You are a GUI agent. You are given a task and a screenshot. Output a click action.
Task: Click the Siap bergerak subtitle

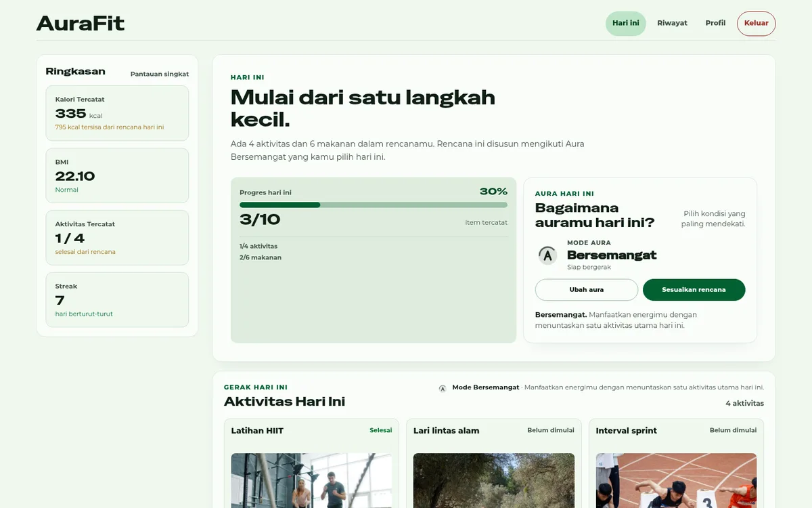[589, 268]
